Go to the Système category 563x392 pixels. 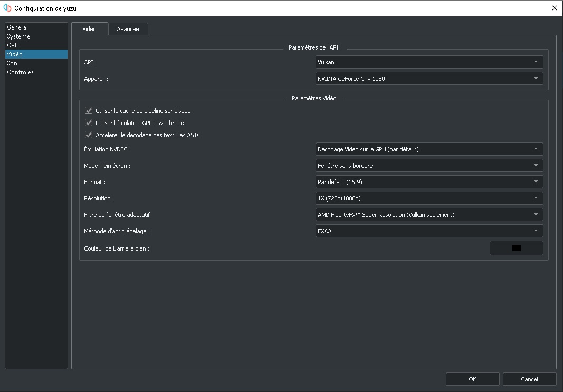(x=18, y=36)
